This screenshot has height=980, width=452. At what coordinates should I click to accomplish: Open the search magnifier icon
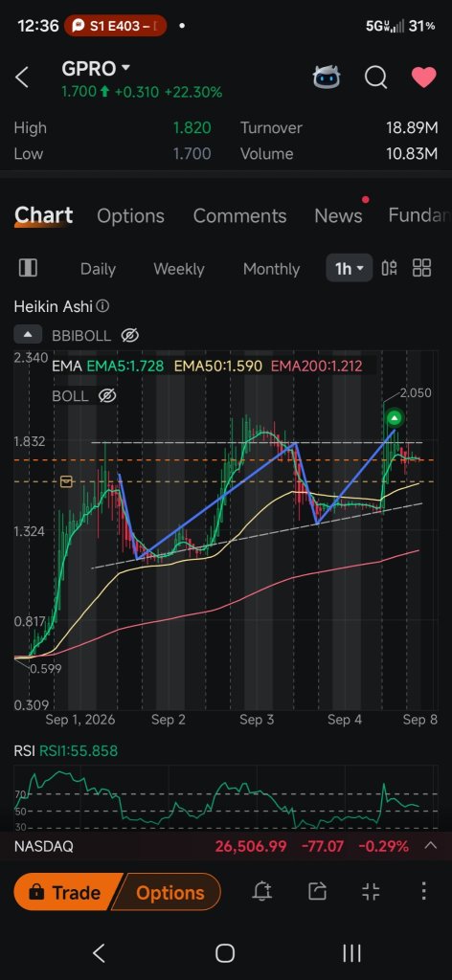(x=375, y=78)
